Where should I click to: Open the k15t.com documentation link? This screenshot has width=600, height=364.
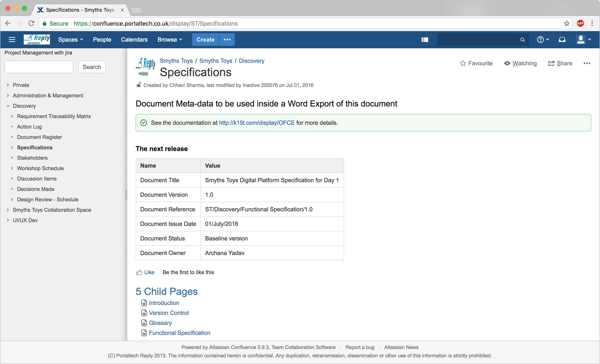coord(257,123)
